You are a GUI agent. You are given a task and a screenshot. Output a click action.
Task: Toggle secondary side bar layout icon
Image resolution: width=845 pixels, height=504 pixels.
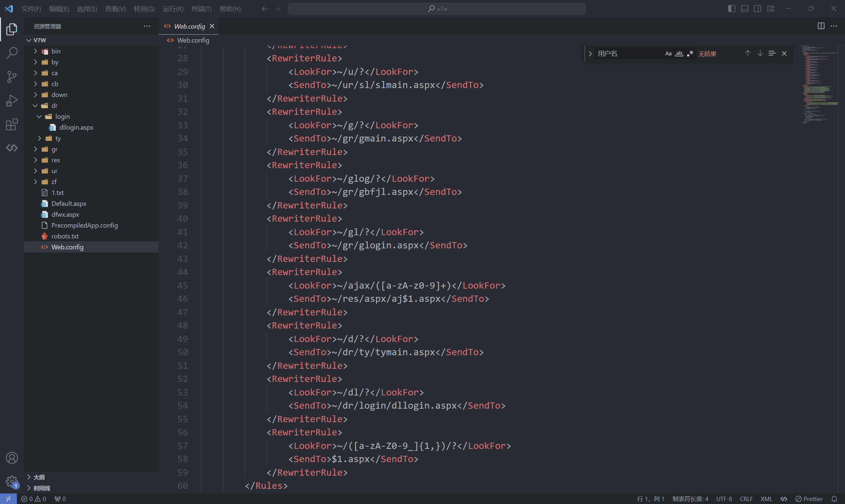(757, 9)
